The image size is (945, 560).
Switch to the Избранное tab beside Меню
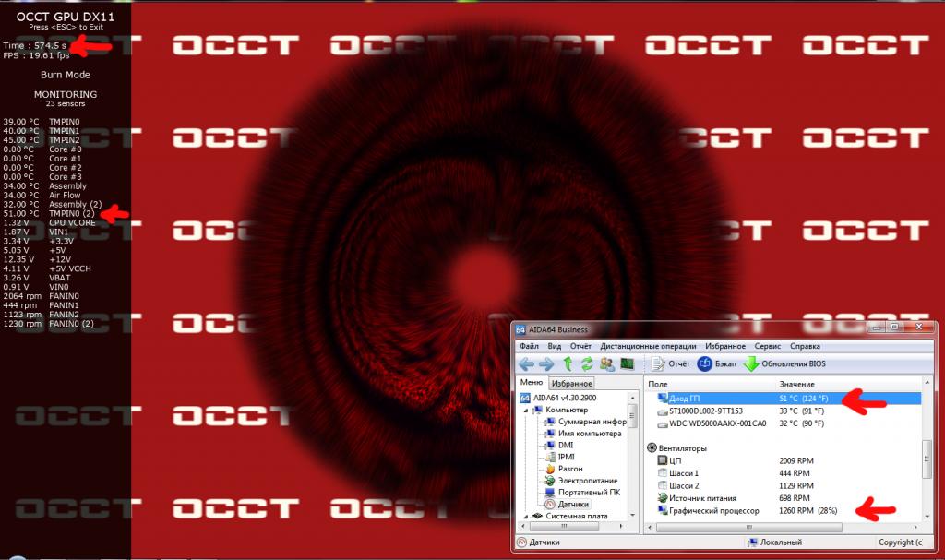point(572,384)
